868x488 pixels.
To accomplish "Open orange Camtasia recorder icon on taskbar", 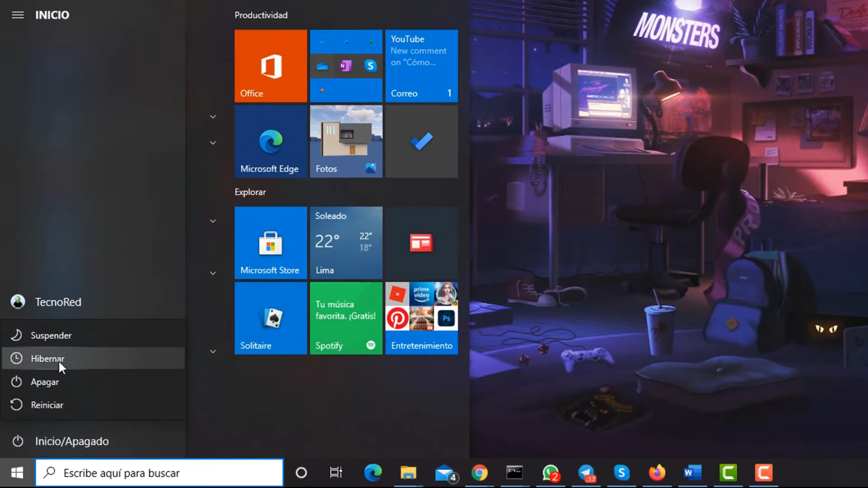I will click(x=763, y=473).
